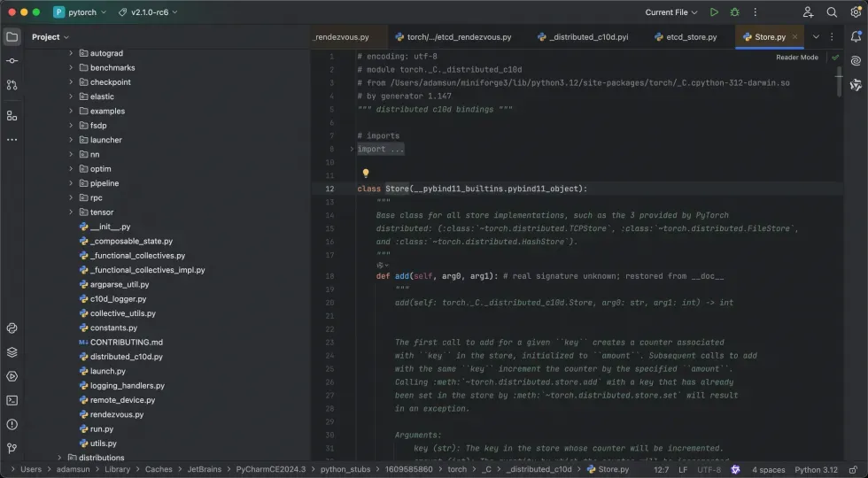Select c10d_logger.py in the project tree
Screen dimensions: 868x478
[x=118, y=299]
